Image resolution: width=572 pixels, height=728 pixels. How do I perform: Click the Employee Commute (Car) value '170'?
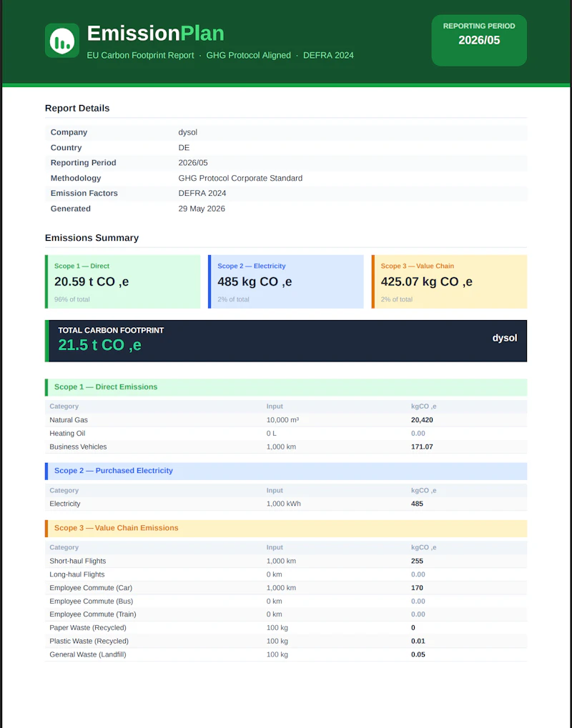[418, 588]
